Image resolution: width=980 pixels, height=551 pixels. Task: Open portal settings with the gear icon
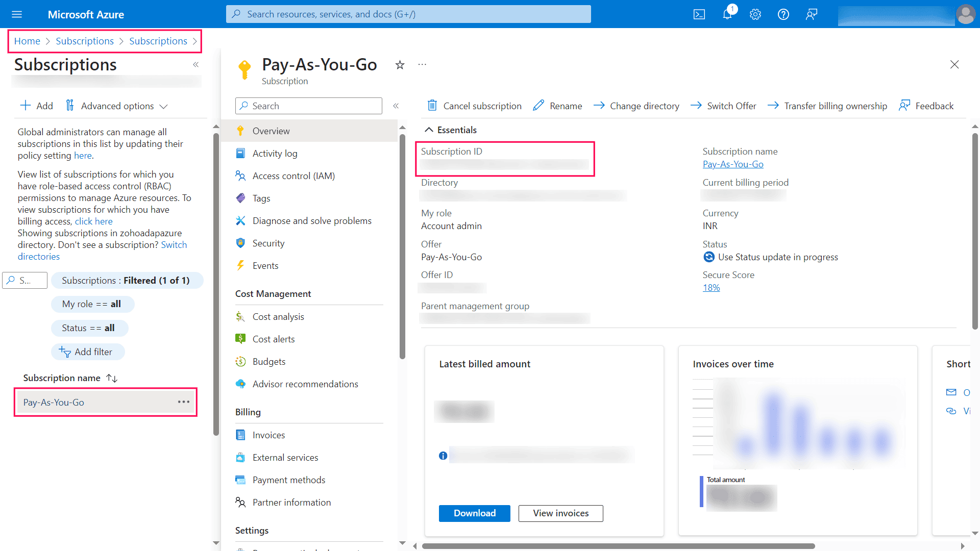click(x=755, y=14)
